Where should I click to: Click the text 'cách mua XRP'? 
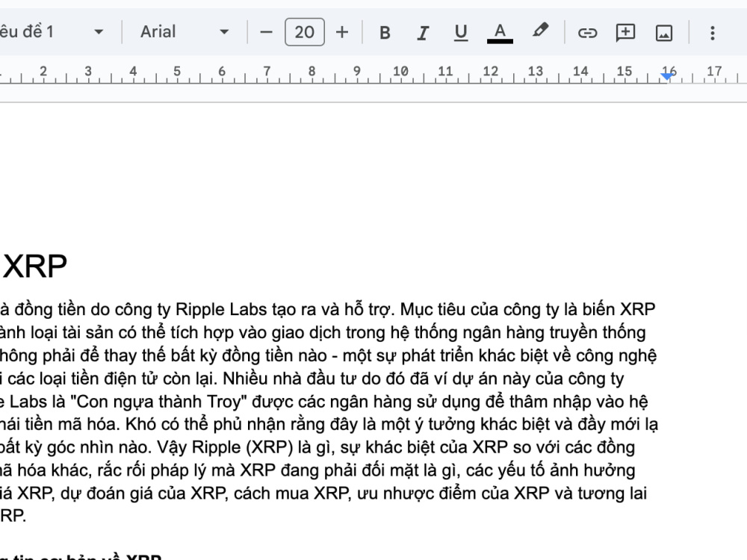291,494
